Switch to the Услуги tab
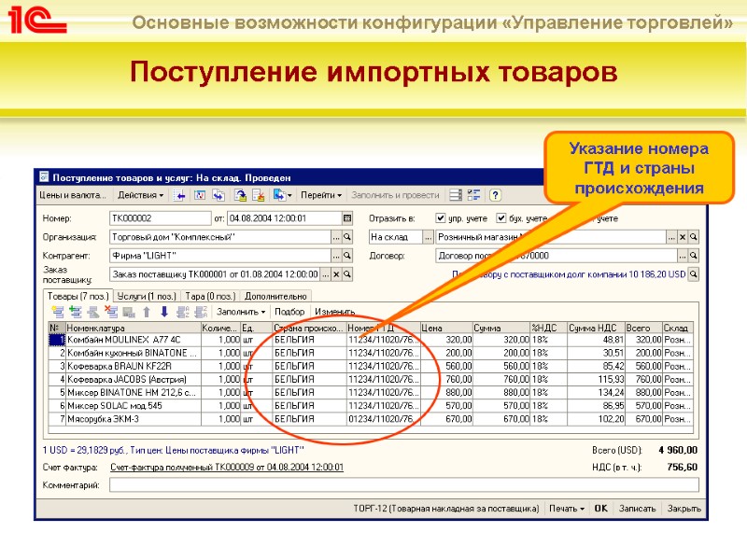Image resolution: width=747 pixels, height=560 pixels. click(148, 293)
